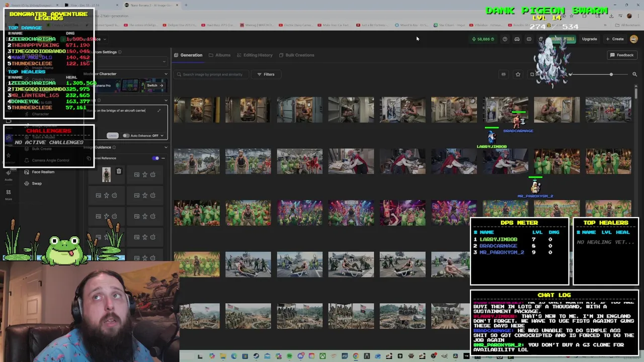Select Swap in the image menu

click(33, 184)
